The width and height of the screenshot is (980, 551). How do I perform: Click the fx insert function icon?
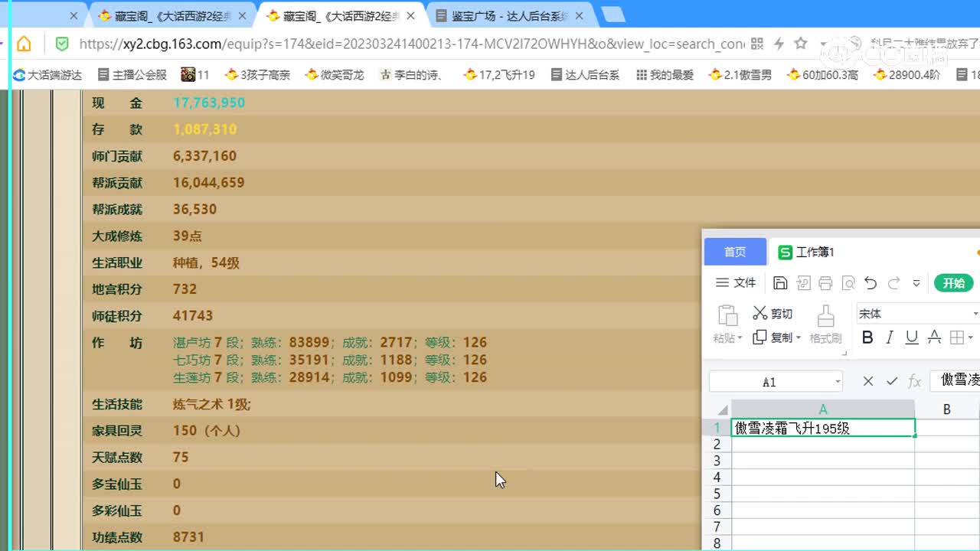[914, 381]
